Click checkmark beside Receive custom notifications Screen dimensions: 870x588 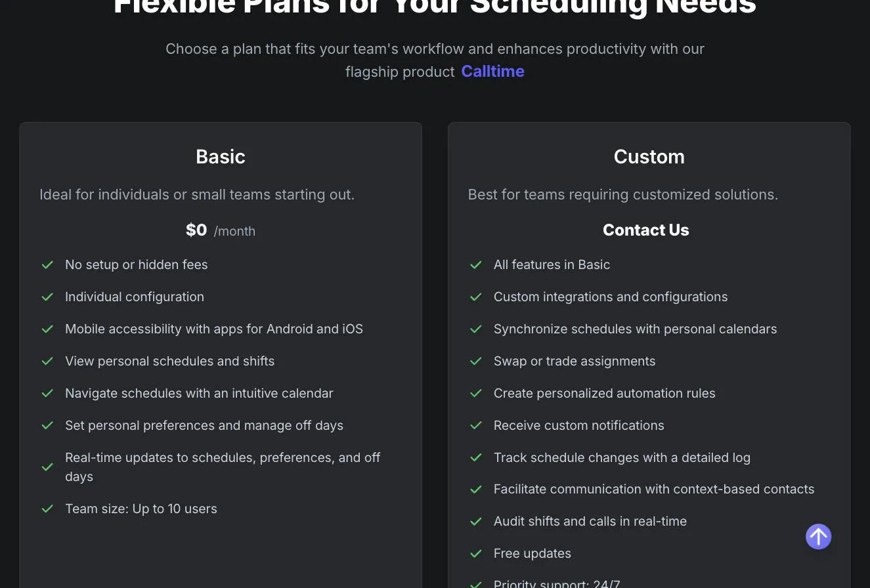click(476, 426)
